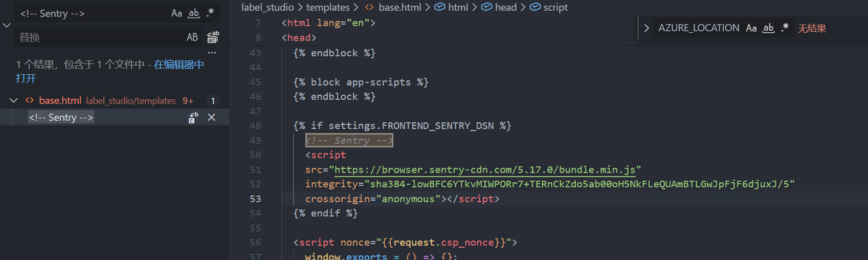Collapse base.html search result group
This screenshot has width=868, height=260.
click(14, 101)
